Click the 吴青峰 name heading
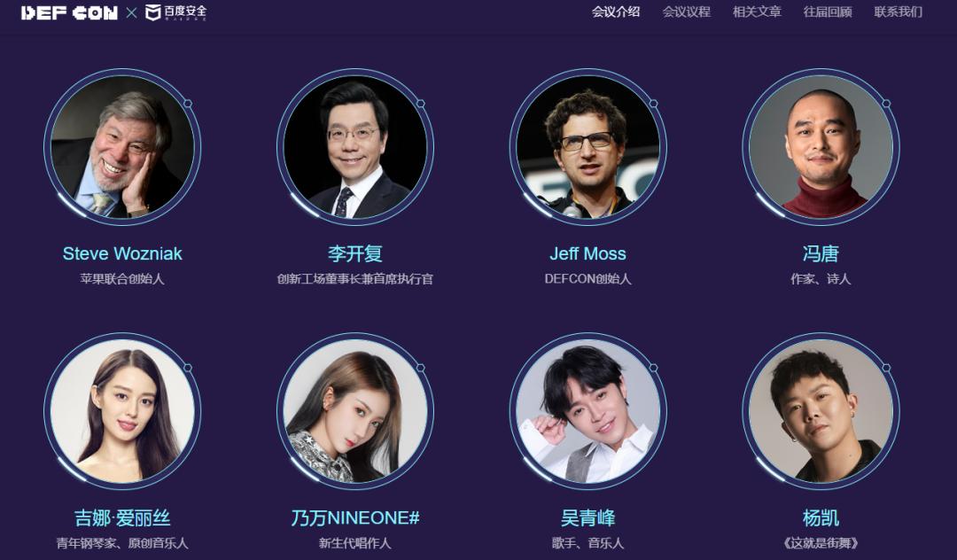 point(587,517)
